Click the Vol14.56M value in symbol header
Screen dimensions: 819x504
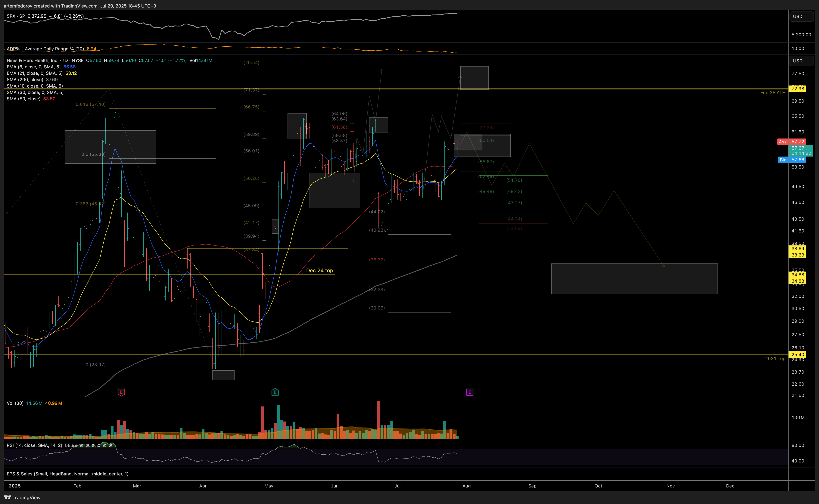(x=201, y=60)
